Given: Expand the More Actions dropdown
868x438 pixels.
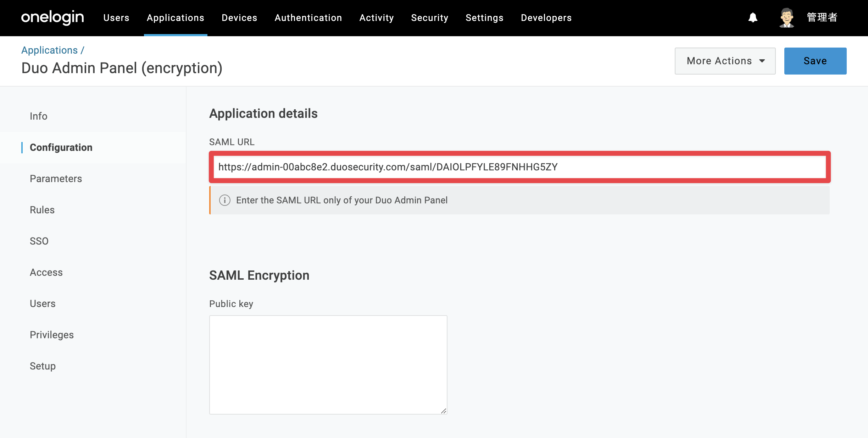Looking at the screenshot, I should pos(725,61).
